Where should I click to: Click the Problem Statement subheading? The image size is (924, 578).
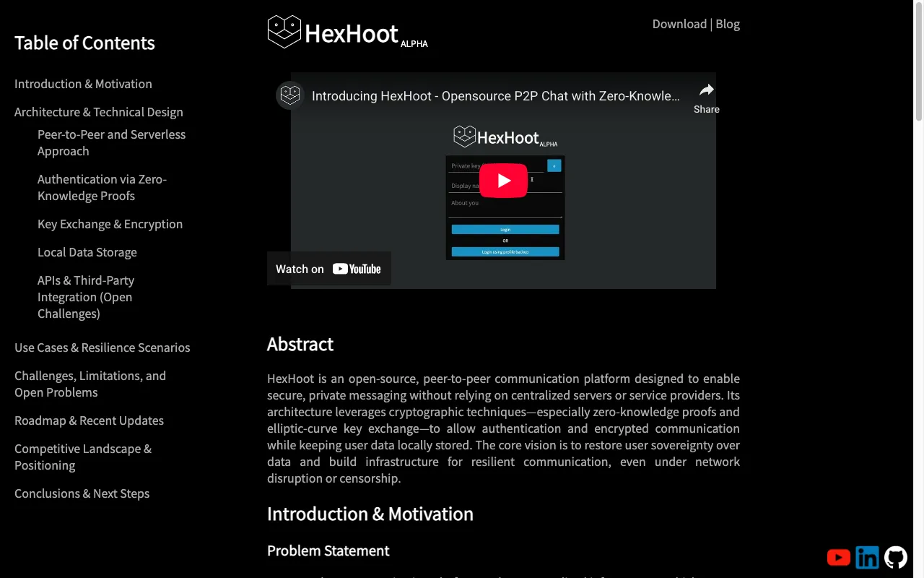click(x=328, y=551)
